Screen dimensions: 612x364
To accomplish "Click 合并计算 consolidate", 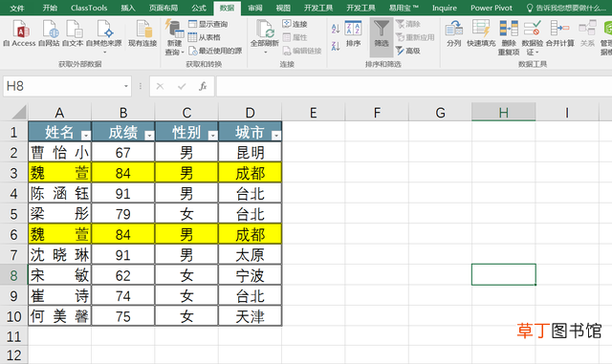I will (x=559, y=33).
